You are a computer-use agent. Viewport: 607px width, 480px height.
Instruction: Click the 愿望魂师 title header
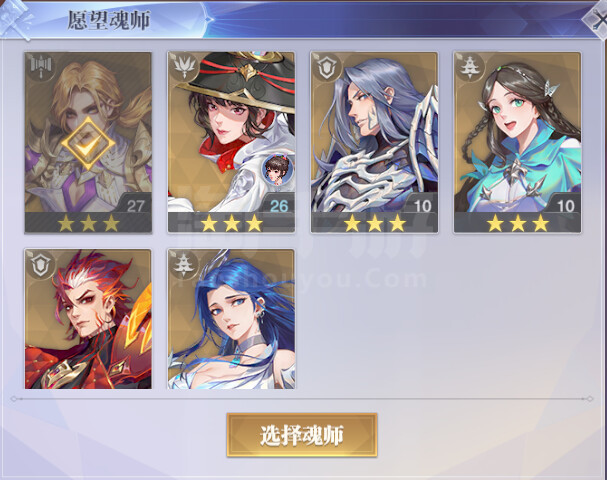tap(109, 20)
